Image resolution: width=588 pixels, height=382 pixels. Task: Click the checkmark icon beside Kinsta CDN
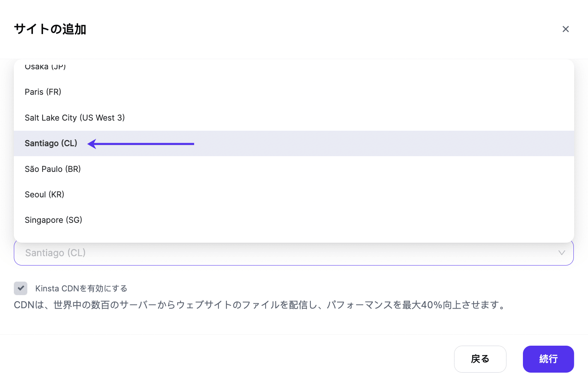pos(21,288)
